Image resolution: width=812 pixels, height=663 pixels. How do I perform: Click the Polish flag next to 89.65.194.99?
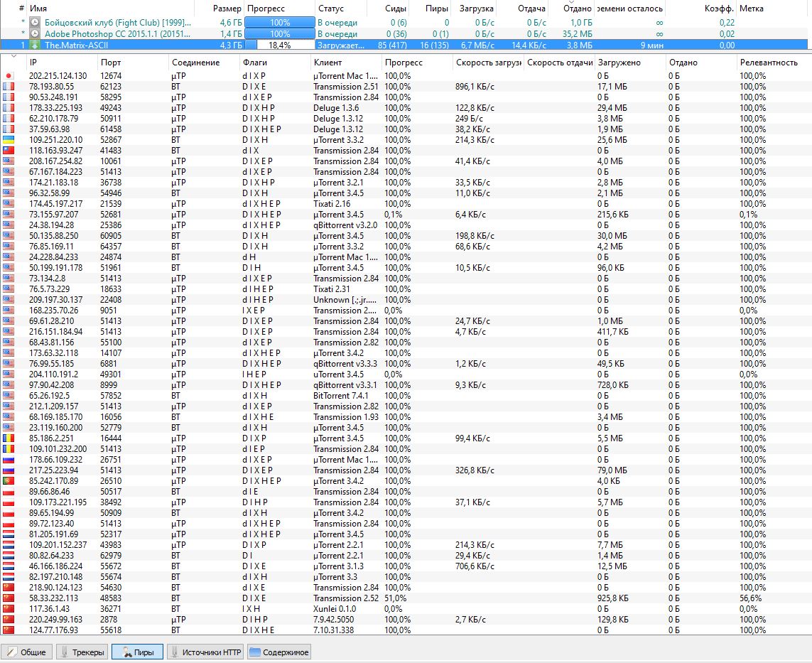pyautogui.click(x=9, y=513)
